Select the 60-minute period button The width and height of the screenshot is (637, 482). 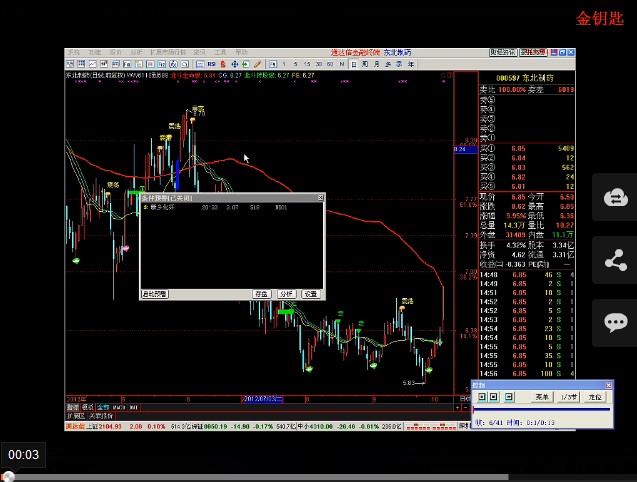click(x=330, y=64)
